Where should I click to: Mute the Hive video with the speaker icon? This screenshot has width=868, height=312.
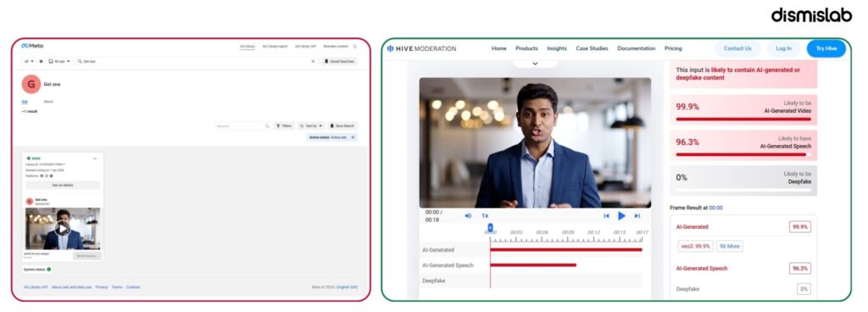pos(468,215)
